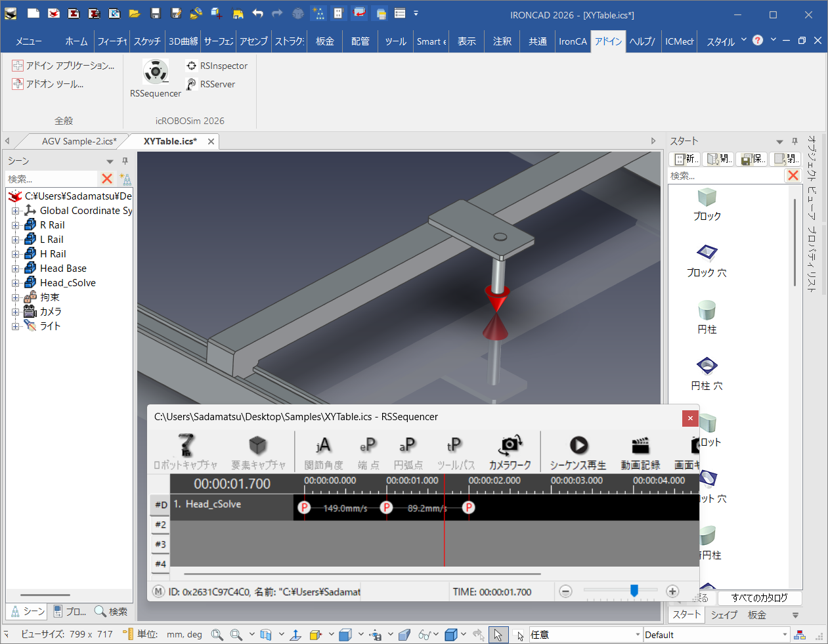Select ツールパス tP tool

455,452
